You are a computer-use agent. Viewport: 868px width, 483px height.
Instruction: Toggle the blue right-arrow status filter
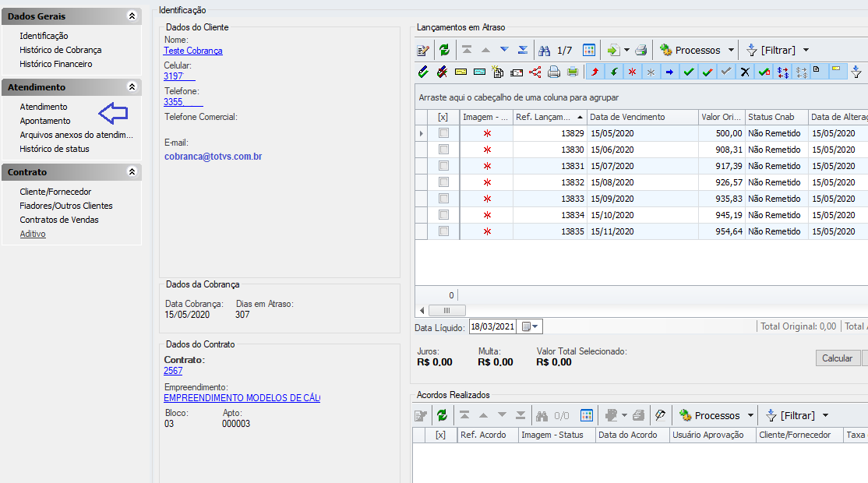click(669, 72)
